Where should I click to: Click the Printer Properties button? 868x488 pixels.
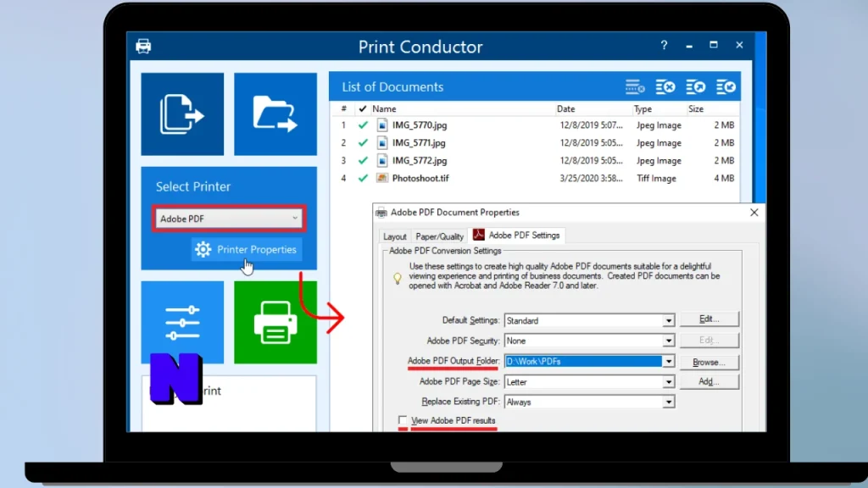point(247,250)
